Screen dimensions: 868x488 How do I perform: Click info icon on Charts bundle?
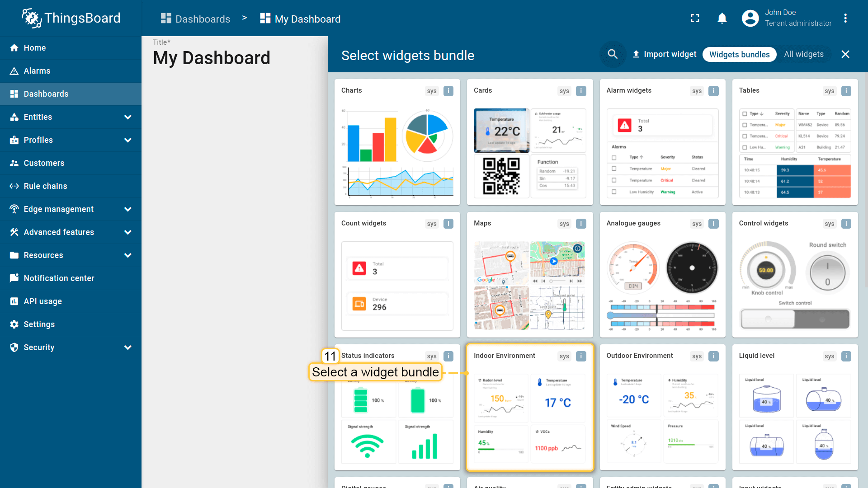click(x=448, y=91)
